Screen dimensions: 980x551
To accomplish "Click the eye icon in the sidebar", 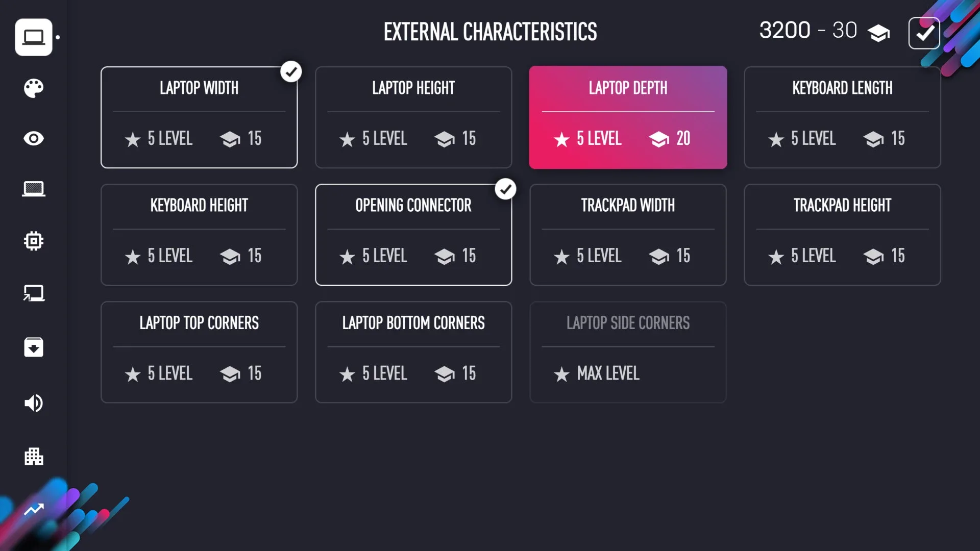I will click(x=34, y=138).
